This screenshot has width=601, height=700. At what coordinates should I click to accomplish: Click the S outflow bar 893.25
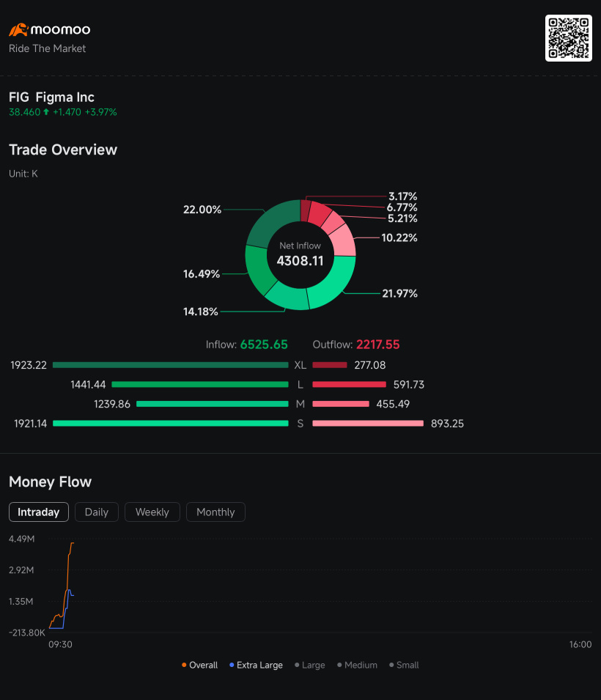click(368, 423)
